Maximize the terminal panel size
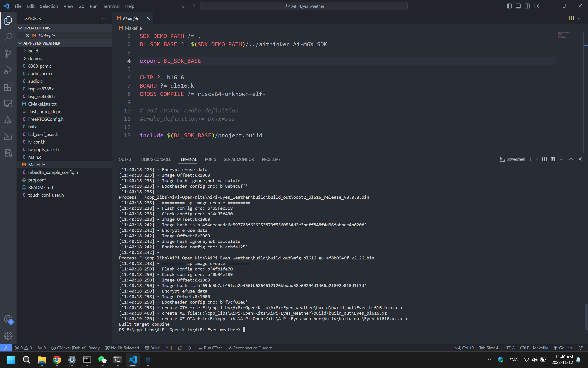Image resolution: width=588 pixels, height=368 pixels. [571, 159]
